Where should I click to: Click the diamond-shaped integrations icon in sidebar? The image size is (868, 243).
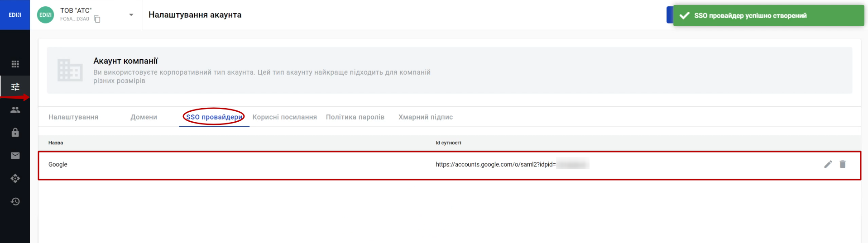[15, 179]
